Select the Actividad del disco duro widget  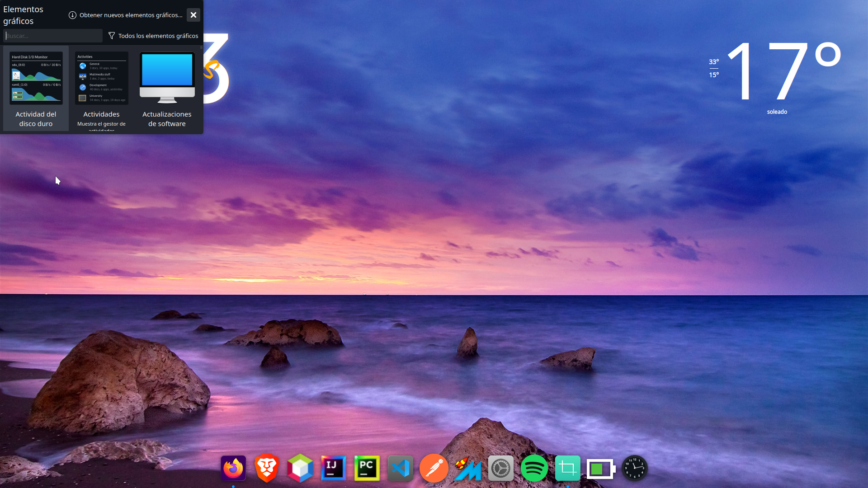coord(36,89)
